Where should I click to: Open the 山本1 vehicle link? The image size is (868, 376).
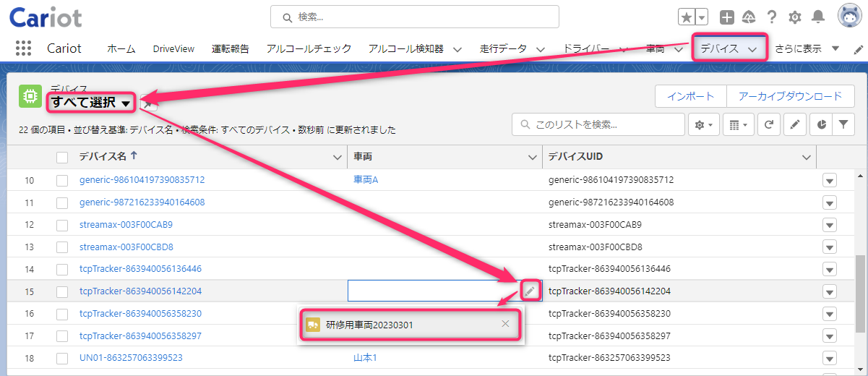click(x=366, y=358)
